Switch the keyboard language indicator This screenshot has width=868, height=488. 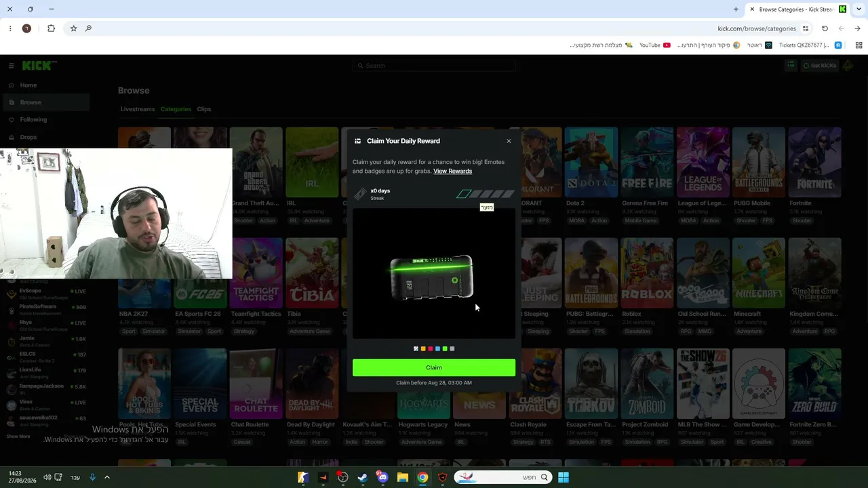coord(75,477)
